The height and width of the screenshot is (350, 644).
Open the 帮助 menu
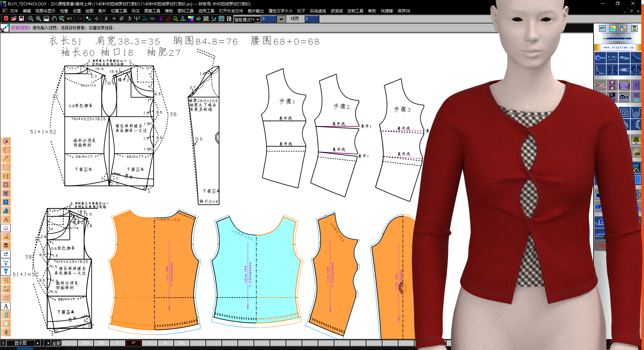tap(372, 11)
